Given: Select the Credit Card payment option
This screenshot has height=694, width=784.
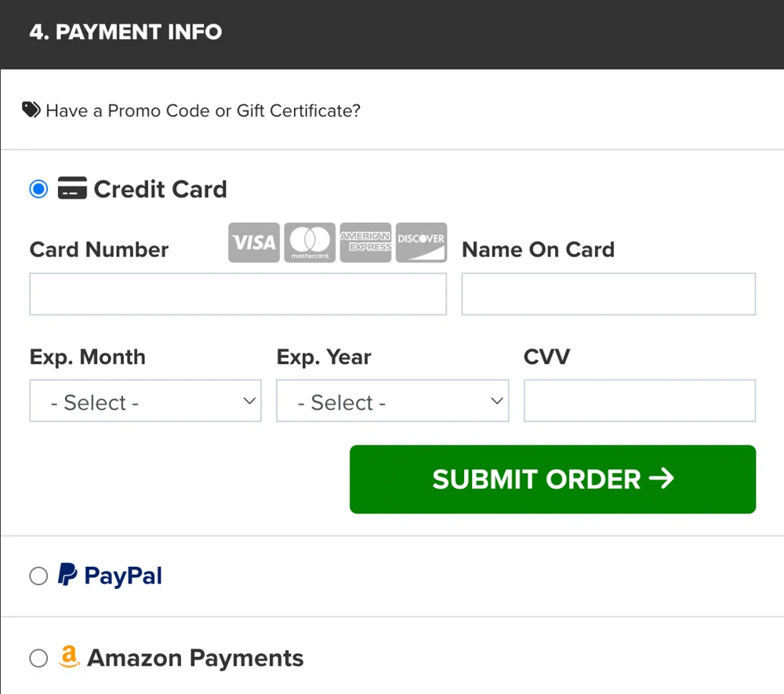Looking at the screenshot, I should pyautogui.click(x=38, y=188).
